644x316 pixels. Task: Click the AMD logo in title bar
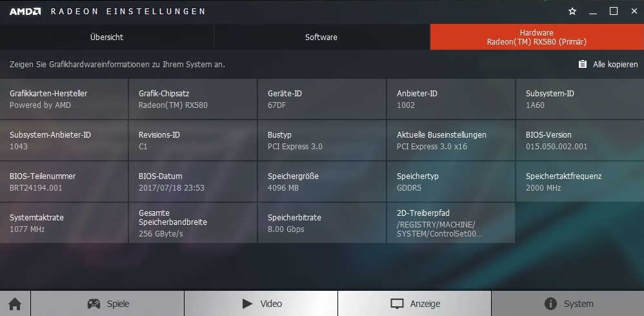pyautogui.click(x=25, y=12)
